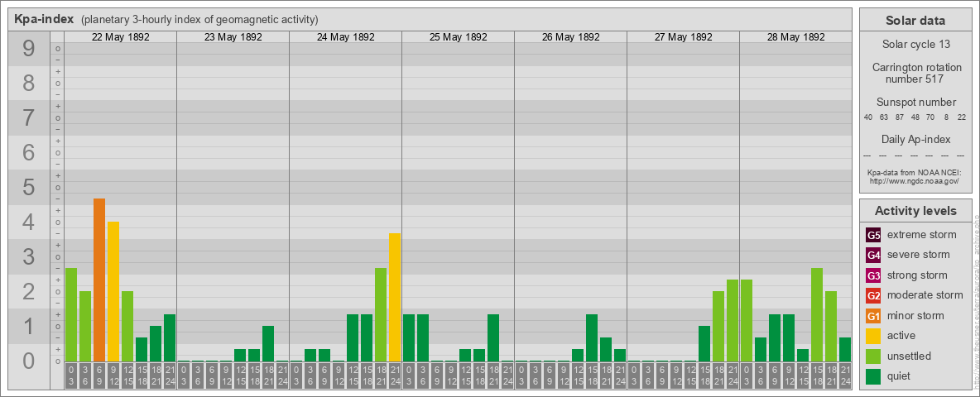Select the dark green 'quiet' legend swatch
Screen dimensions: 980x397
point(873,375)
